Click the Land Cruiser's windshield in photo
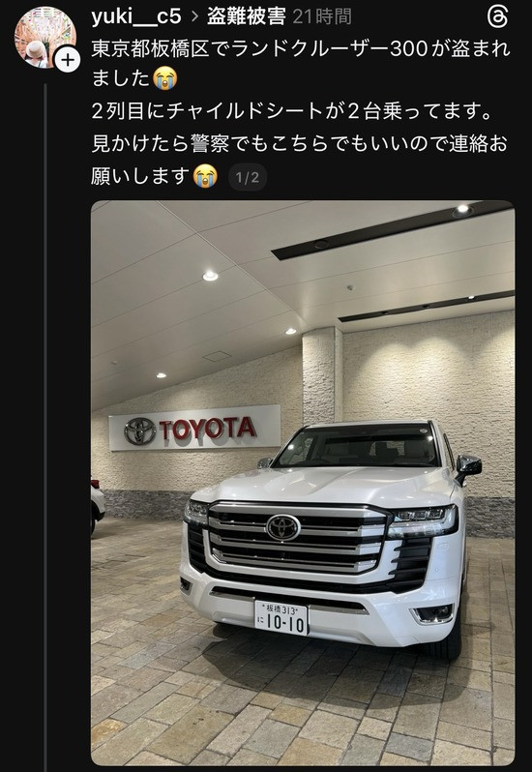The image size is (532, 772). [x=358, y=446]
